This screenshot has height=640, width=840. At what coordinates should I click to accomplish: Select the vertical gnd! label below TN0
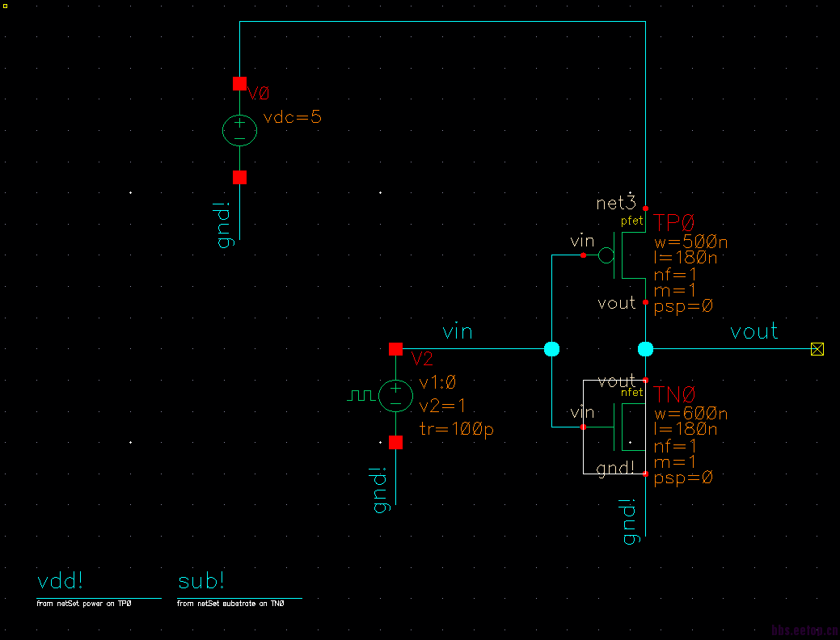click(x=631, y=522)
